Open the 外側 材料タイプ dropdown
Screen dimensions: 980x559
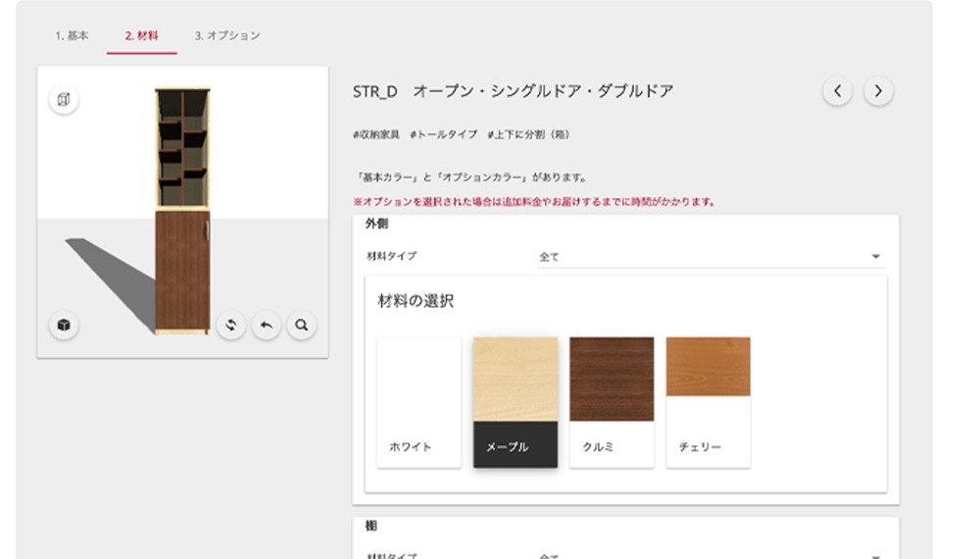710,256
